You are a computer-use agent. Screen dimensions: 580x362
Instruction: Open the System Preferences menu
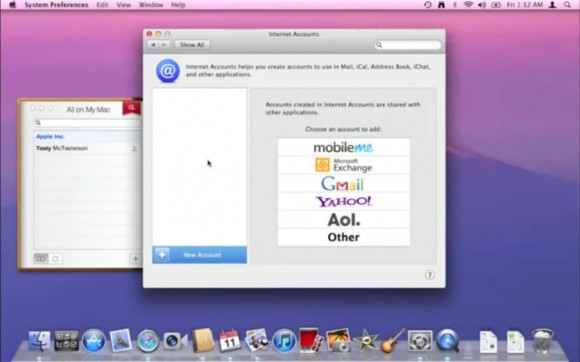(x=56, y=5)
